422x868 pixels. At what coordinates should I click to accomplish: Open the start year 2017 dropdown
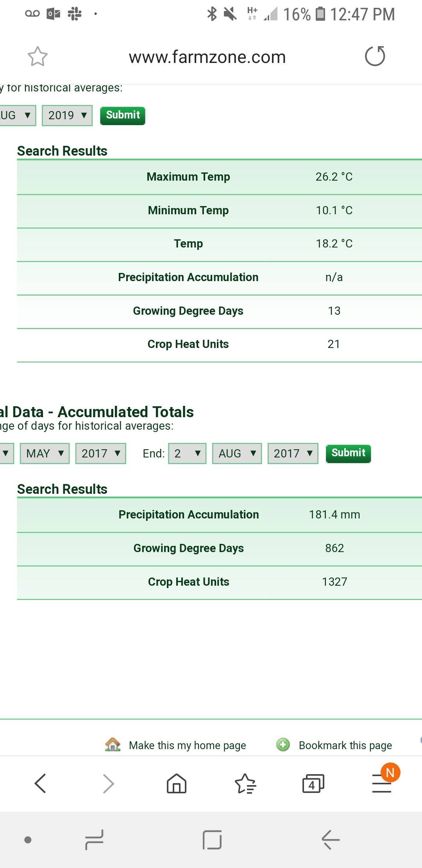[101, 454]
